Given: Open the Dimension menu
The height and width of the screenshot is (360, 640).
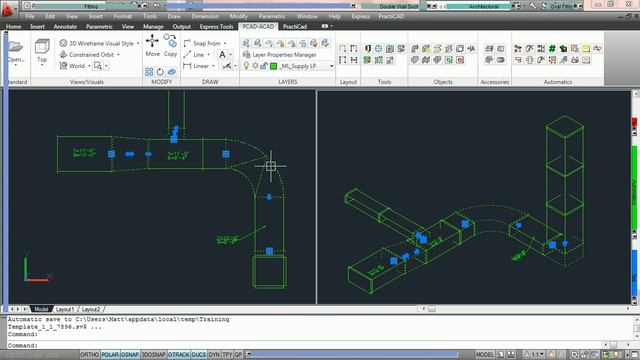Looking at the screenshot, I should [x=205, y=16].
